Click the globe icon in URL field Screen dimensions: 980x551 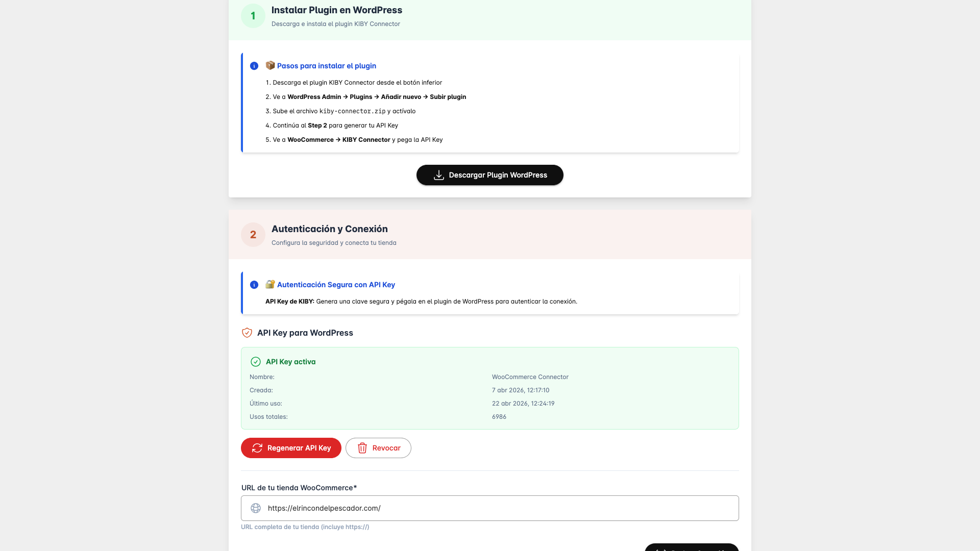click(x=256, y=508)
